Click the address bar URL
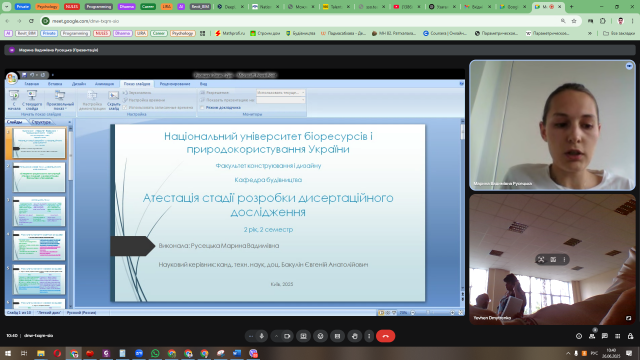 pos(85,21)
